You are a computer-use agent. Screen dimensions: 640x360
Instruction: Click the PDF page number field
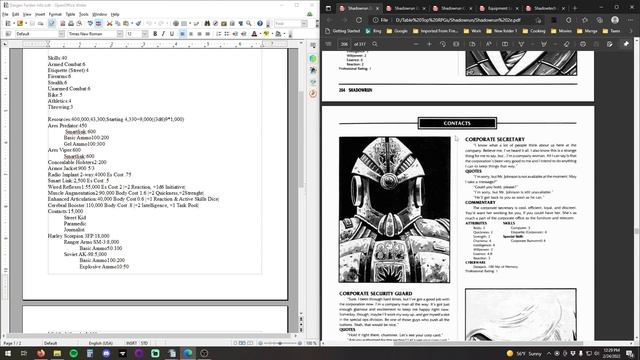point(344,44)
